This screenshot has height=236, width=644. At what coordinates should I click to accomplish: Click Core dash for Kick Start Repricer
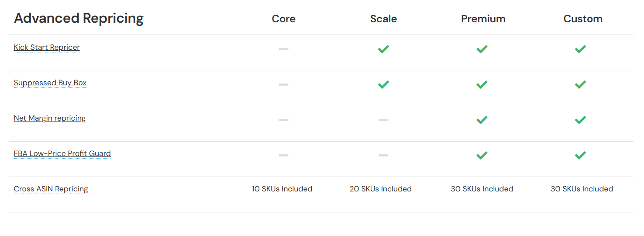pyautogui.click(x=283, y=49)
